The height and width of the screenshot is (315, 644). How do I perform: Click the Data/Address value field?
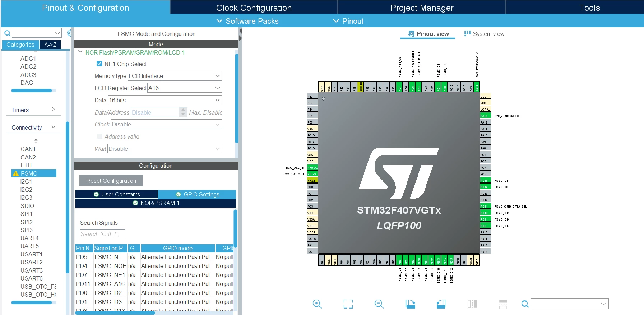tap(155, 112)
